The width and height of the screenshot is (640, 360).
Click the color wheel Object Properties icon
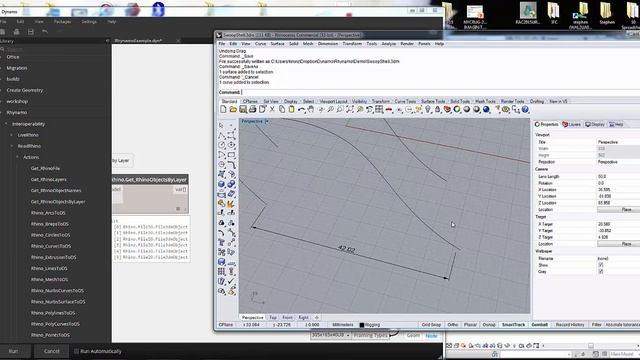[x=457, y=109]
